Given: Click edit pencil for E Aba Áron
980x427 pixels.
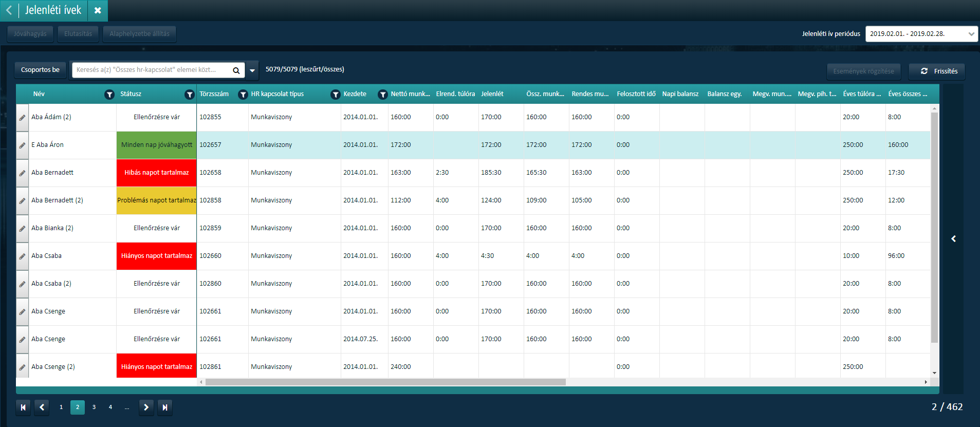Looking at the screenshot, I should tap(22, 145).
